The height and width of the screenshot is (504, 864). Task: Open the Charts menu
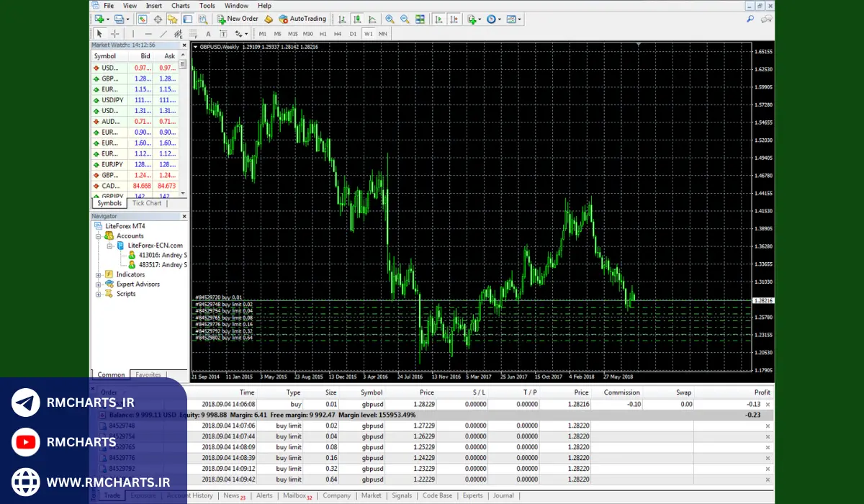(181, 6)
